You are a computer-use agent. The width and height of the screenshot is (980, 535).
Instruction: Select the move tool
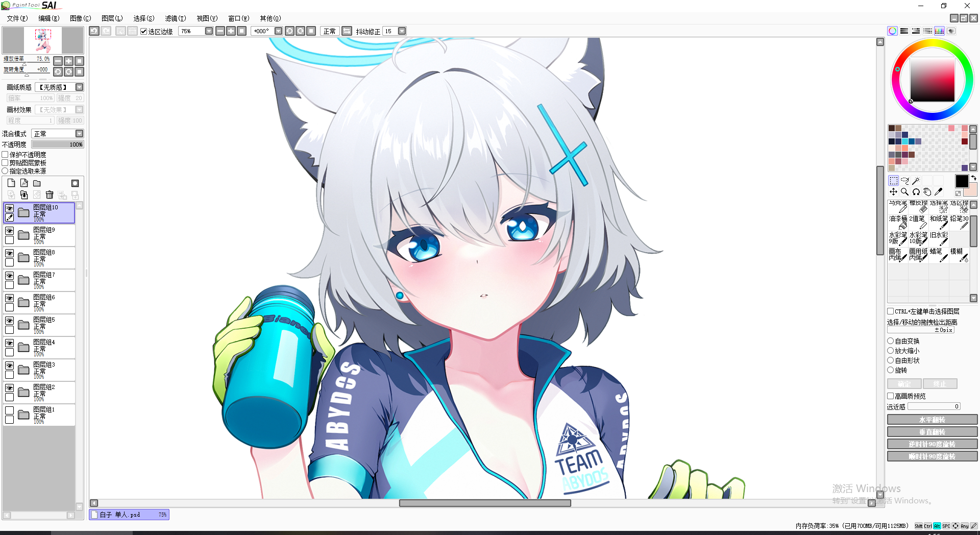893,192
